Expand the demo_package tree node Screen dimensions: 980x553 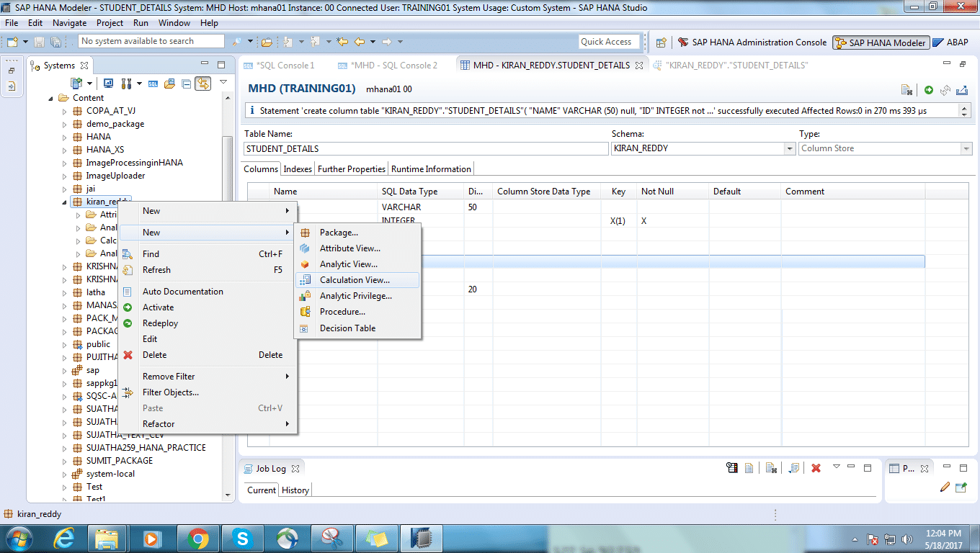(64, 124)
